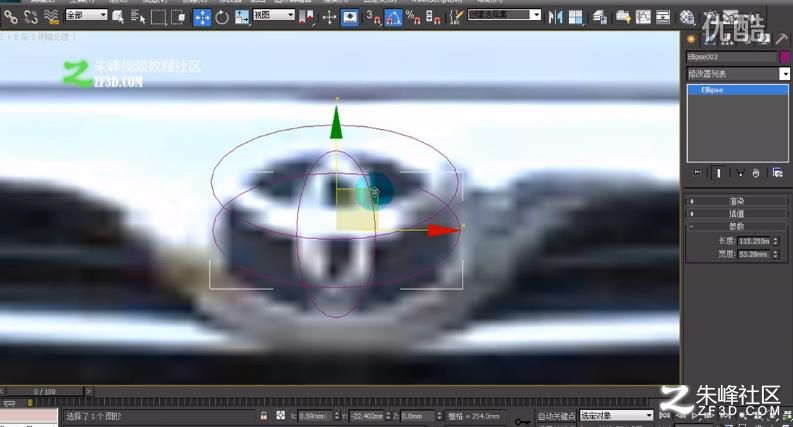Step time slider back with left arrow

click(3, 392)
